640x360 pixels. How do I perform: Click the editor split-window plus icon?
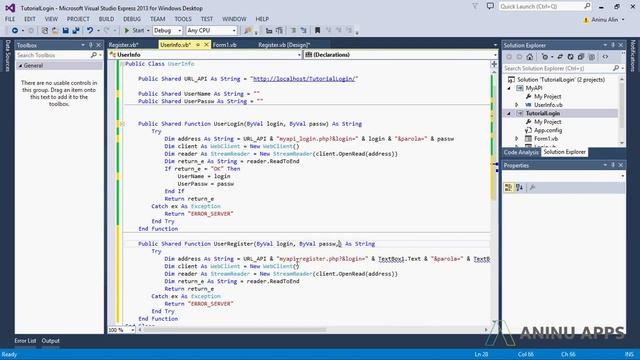[x=494, y=64]
